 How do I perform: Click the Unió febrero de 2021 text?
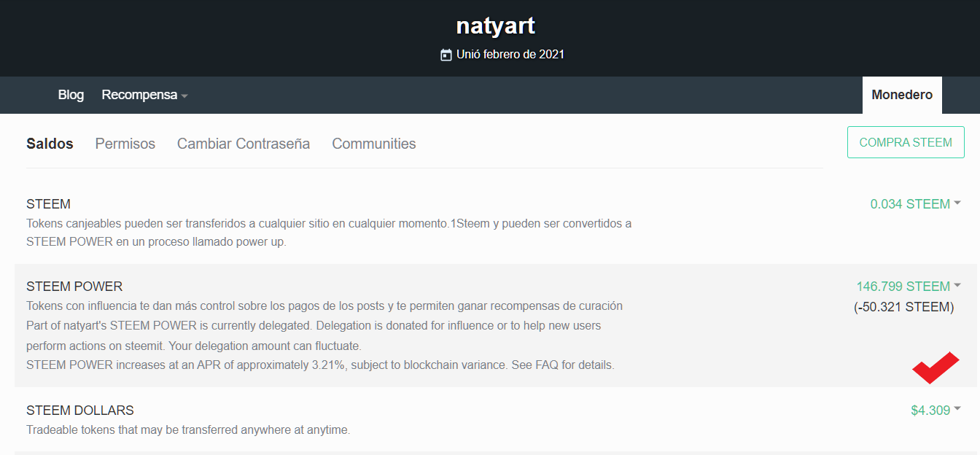(x=510, y=55)
